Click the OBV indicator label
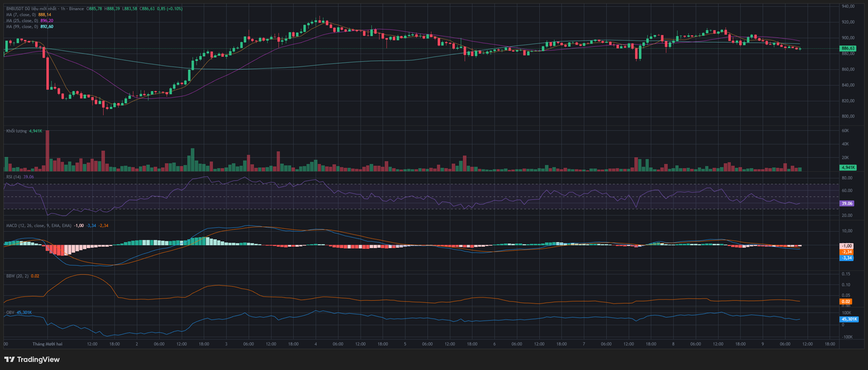Viewport: 868px width, 370px height. tap(10, 312)
